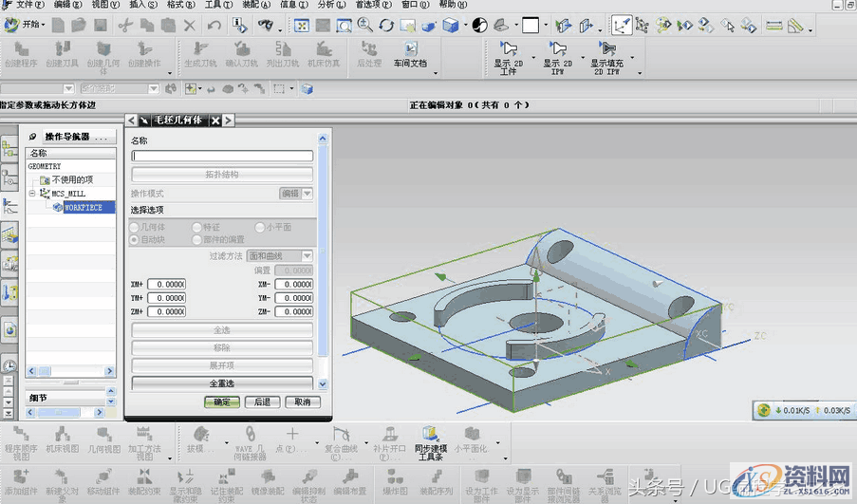The image size is (857, 504).
Task: Click the 取消 cancel button
Action: [302, 401]
